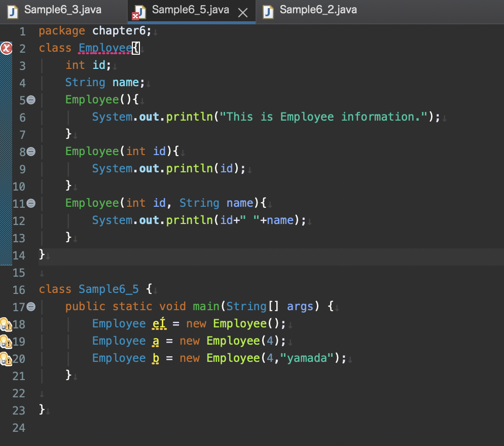
Task: Click the warning lightbulb on line 18
Action: pos(5,324)
